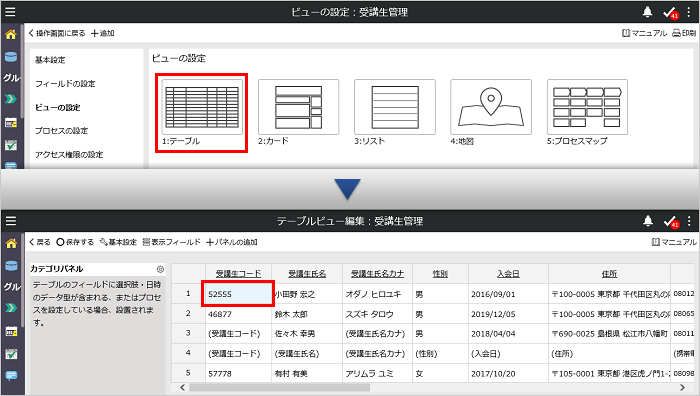Click database icon in テーブルビュー編集 sidebar
700x396 pixels.
click(x=11, y=266)
